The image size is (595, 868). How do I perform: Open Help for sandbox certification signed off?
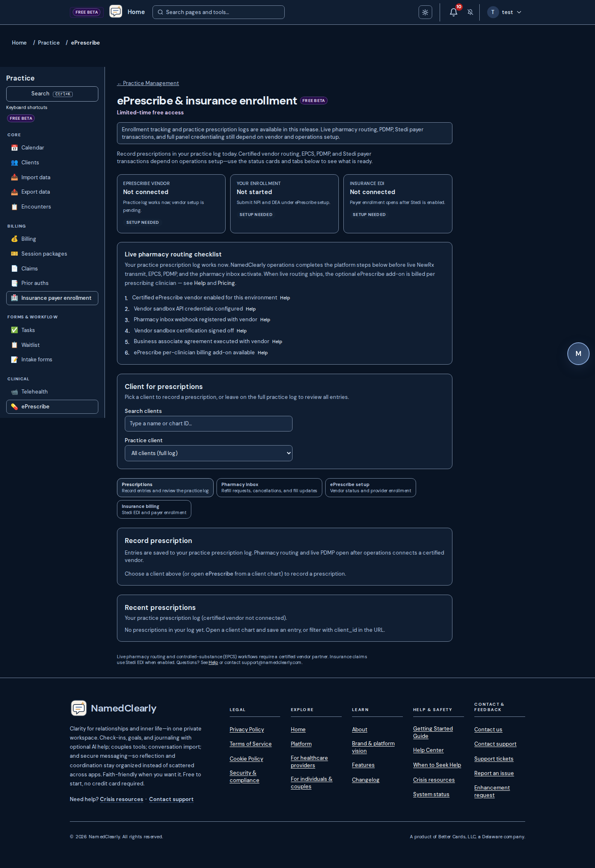click(242, 331)
